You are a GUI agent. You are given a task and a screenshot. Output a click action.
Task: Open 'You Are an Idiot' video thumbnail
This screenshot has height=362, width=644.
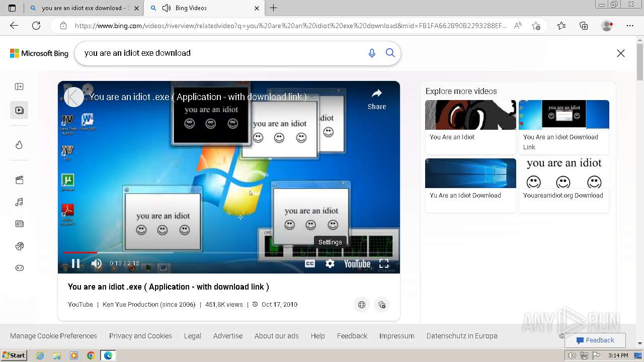tap(470, 115)
